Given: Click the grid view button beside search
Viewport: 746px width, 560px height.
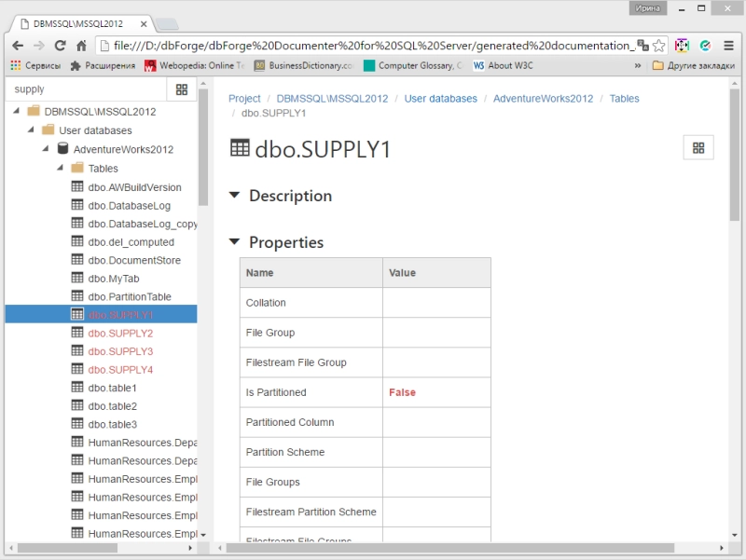Looking at the screenshot, I should (182, 89).
